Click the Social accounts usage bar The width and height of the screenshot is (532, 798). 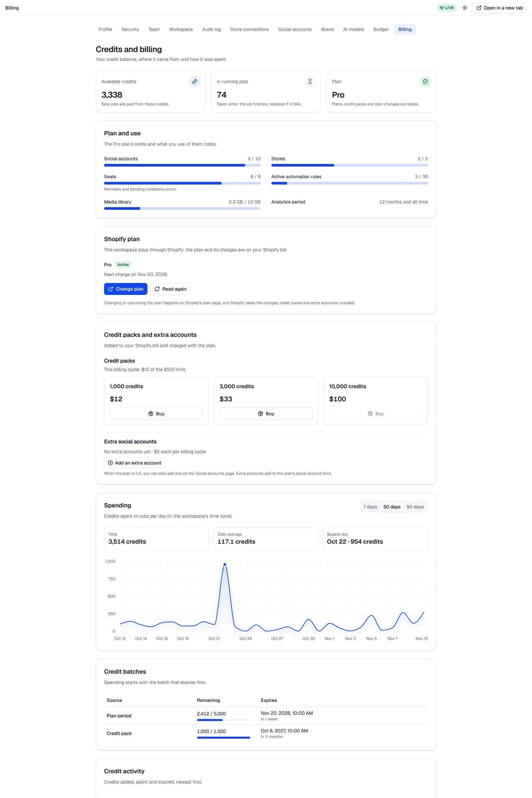pyautogui.click(x=182, y=165)
